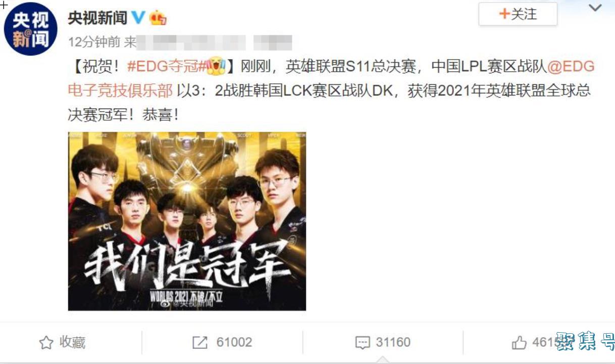This screenshot has height=364, width=615.
Task: Open the 61002 reposts count
Action: tap(234, 343)
